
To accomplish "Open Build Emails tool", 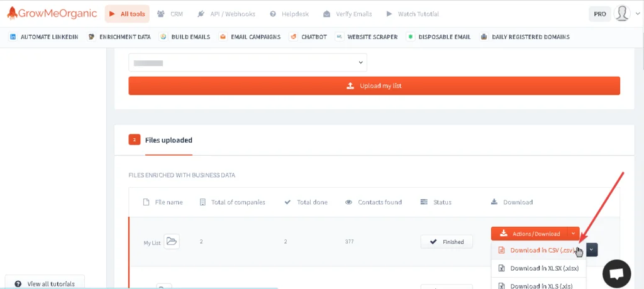I will 185,37.
